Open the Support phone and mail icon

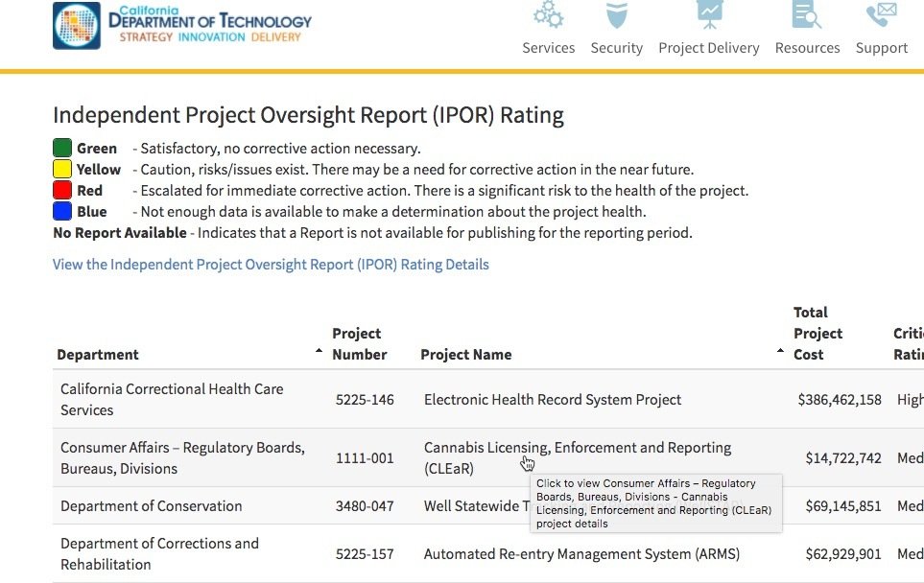coord(882,14)
